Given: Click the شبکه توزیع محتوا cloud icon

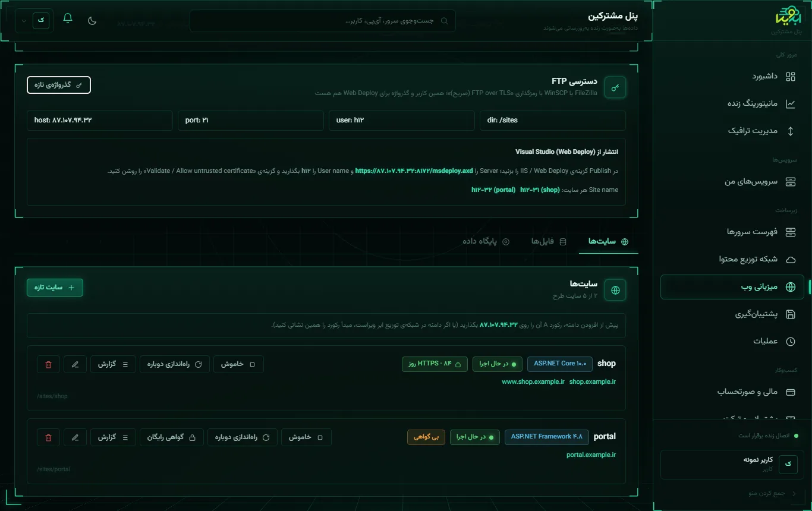Looking at the screenshot, I should pyautogui.click(x=791, y=260).
